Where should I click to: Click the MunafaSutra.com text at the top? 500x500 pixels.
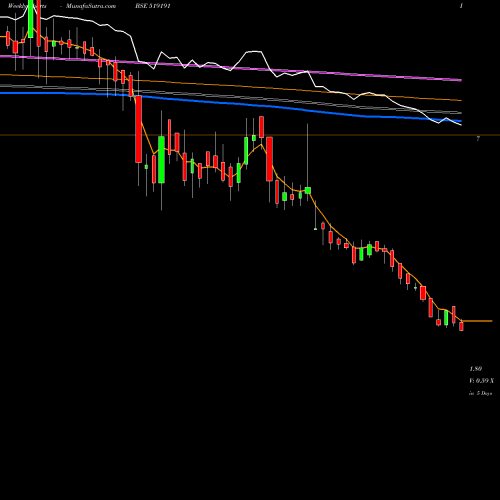tap(91, 6)
